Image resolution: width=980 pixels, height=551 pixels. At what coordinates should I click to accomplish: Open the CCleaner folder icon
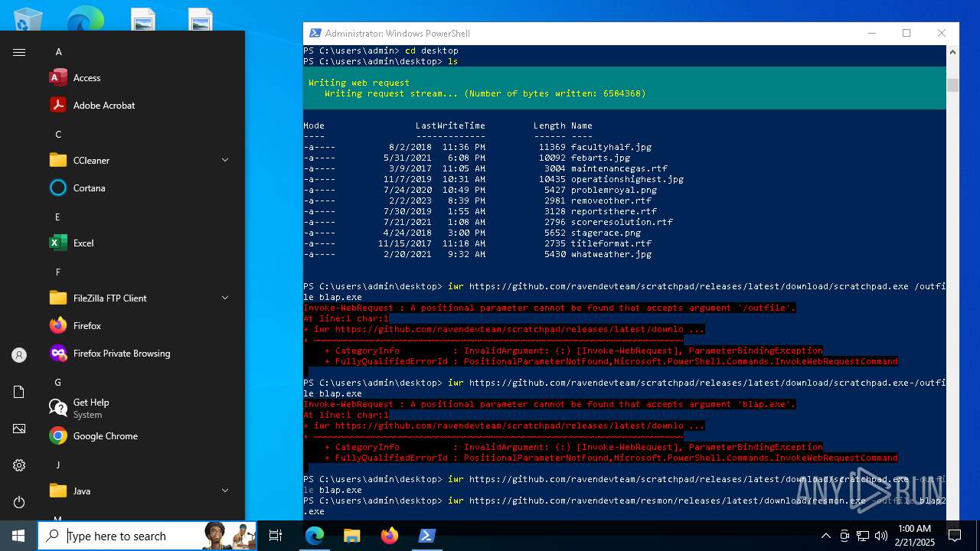coord(58,161)
